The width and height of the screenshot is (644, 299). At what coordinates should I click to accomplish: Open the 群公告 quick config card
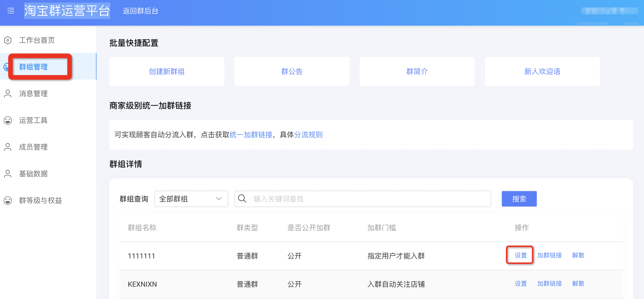click(292, 71)
